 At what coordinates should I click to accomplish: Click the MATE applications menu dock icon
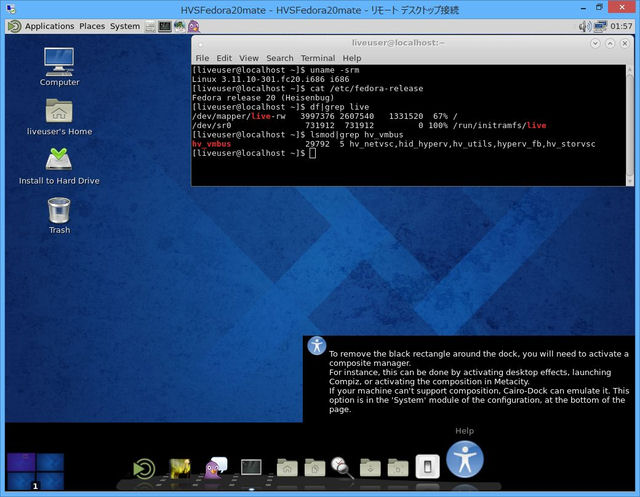point(144,468)
